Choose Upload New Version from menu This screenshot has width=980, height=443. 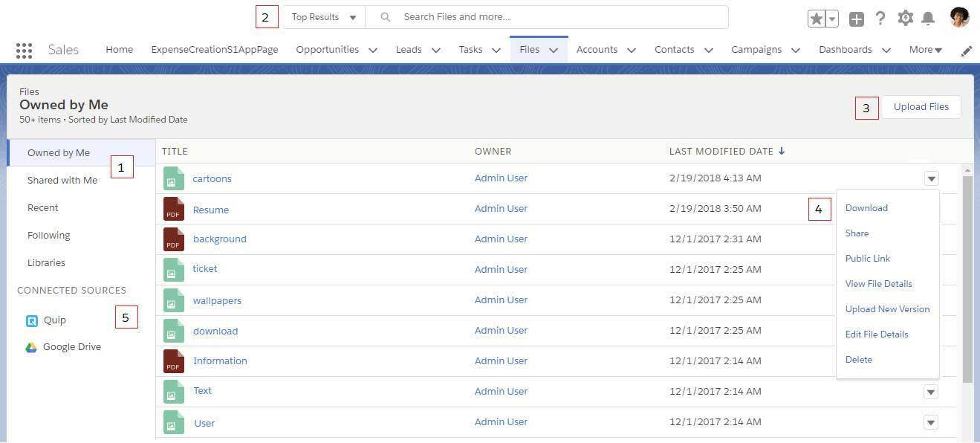tap(887, 309)
